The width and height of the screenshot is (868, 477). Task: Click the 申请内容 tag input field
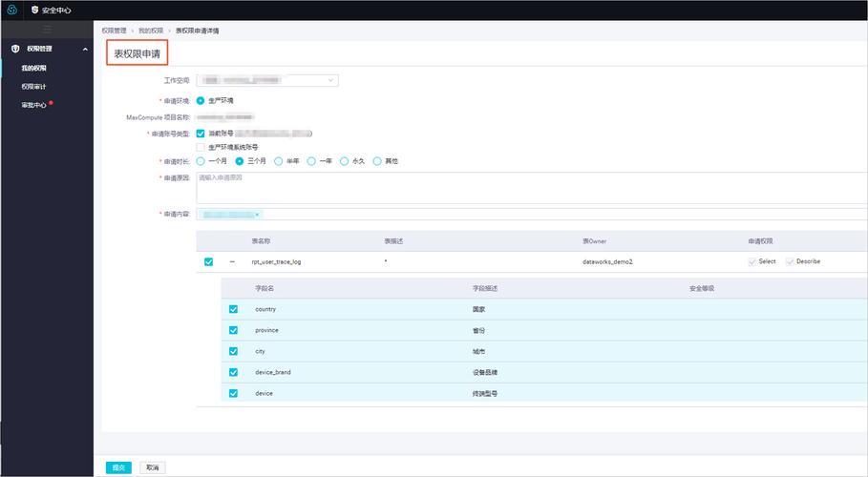coord(532,214)
